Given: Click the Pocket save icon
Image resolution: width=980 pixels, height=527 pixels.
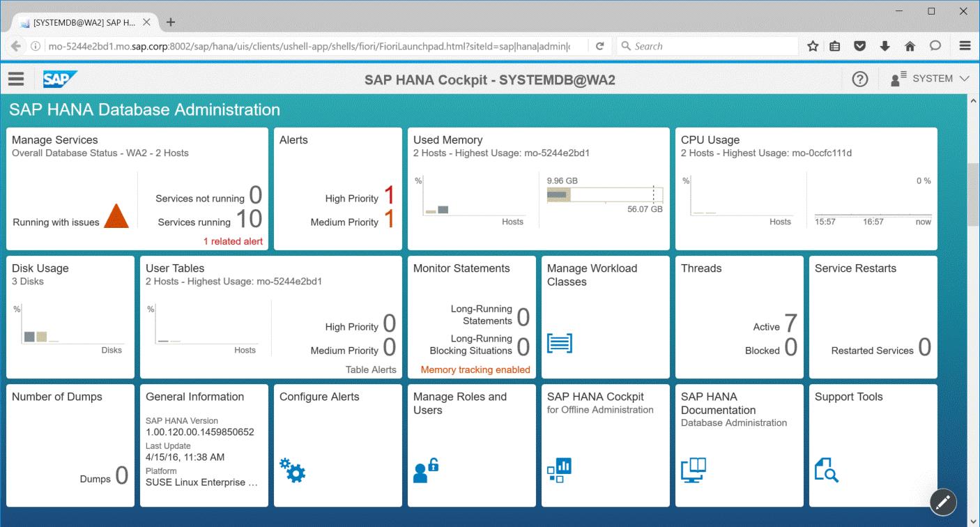Looking at the screenshot, I should (x=860, y=46).
